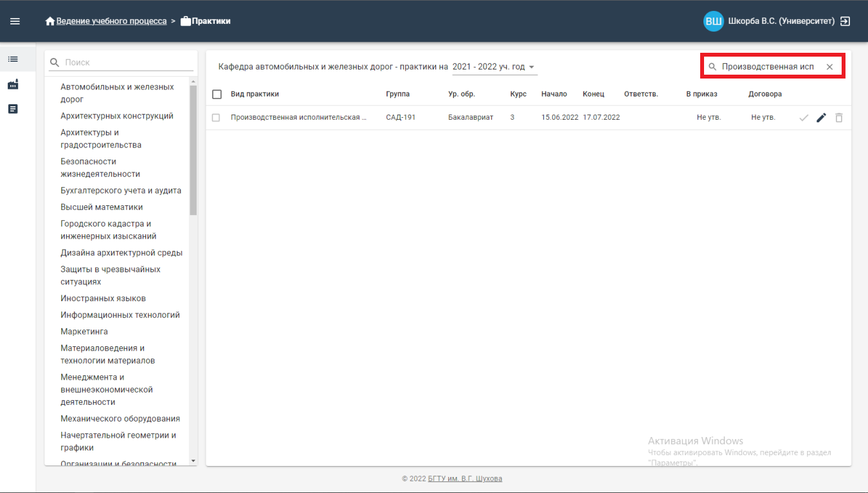Open the factory enterprise sidebar icon
This screenshot has height=493, width=868.
[13, 84]
